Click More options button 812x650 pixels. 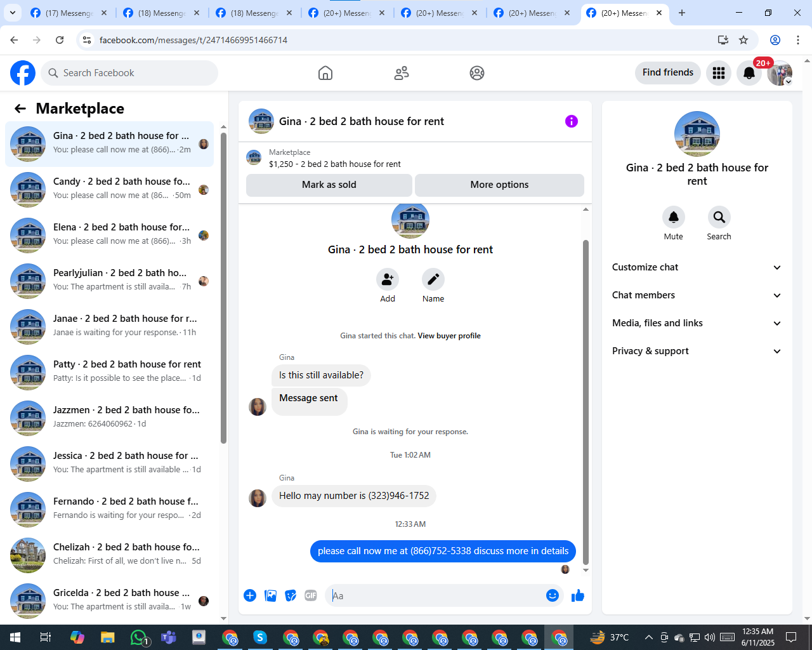(499, 185)
